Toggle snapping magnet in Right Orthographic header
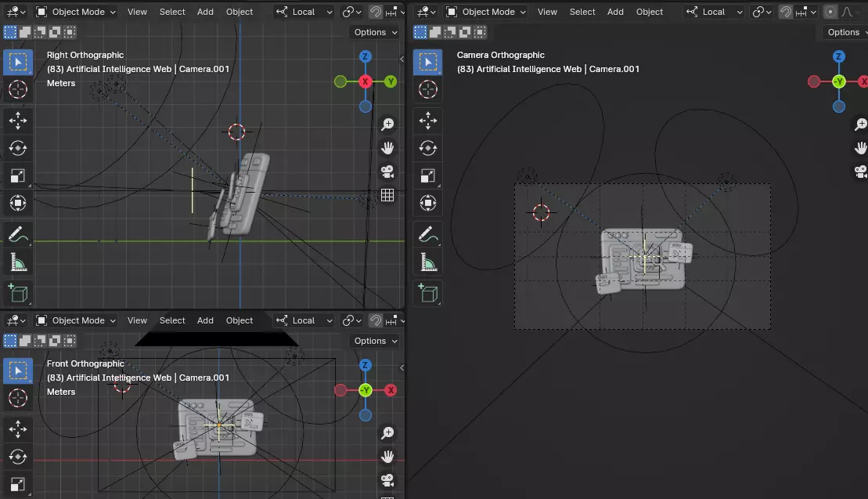Image resolution: width=868 pixels, height=499 pixels. point(376,12)
